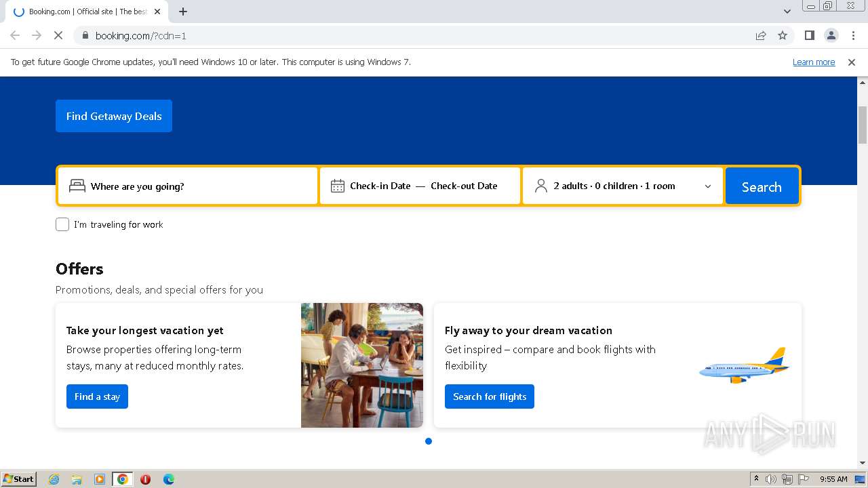Click the volume speaker tray icon

click(x=771, y=479)
